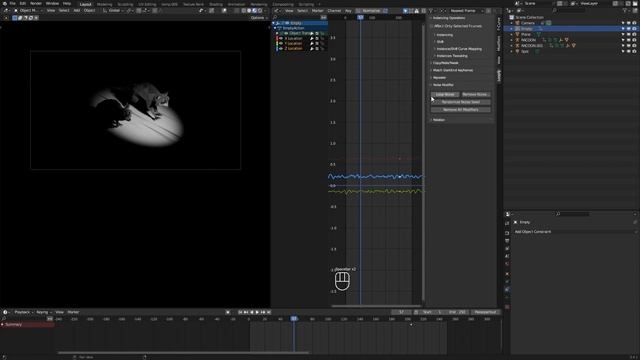Toggle auto keying record button

pyautogui.click(x=228, y=312)
